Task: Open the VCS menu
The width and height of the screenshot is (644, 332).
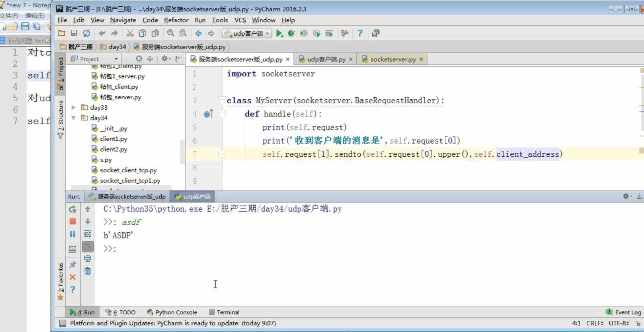Action: [x=240, y=20]
